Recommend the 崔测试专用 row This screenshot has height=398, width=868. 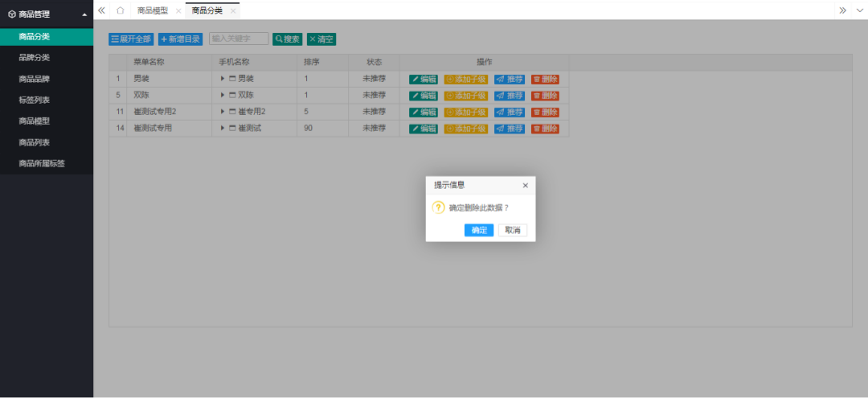coord(510,129)
